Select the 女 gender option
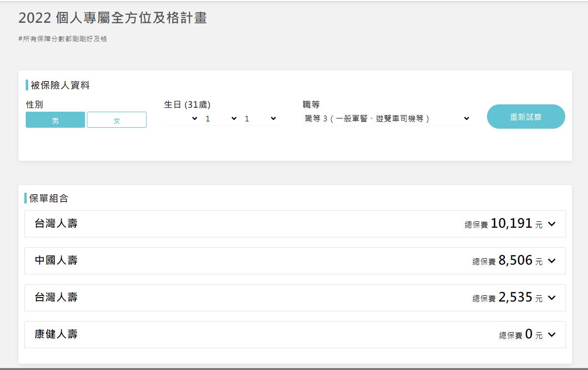 click(117, 120)
